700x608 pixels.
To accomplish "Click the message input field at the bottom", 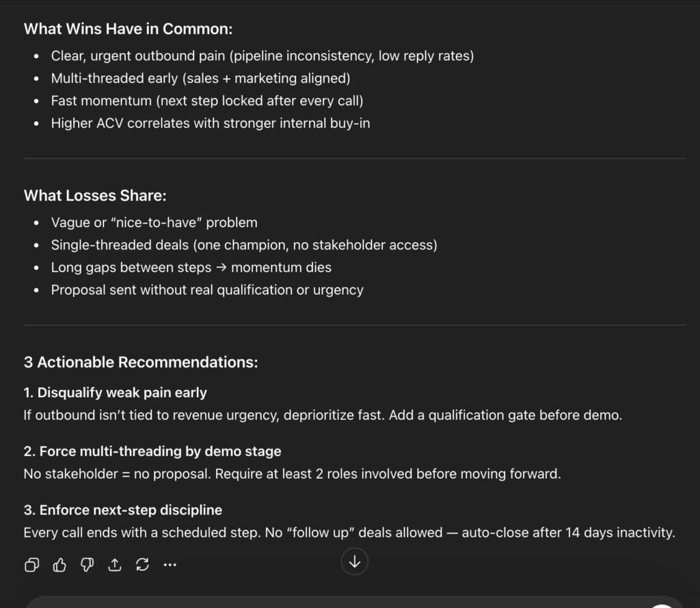I will coord(342,602).
